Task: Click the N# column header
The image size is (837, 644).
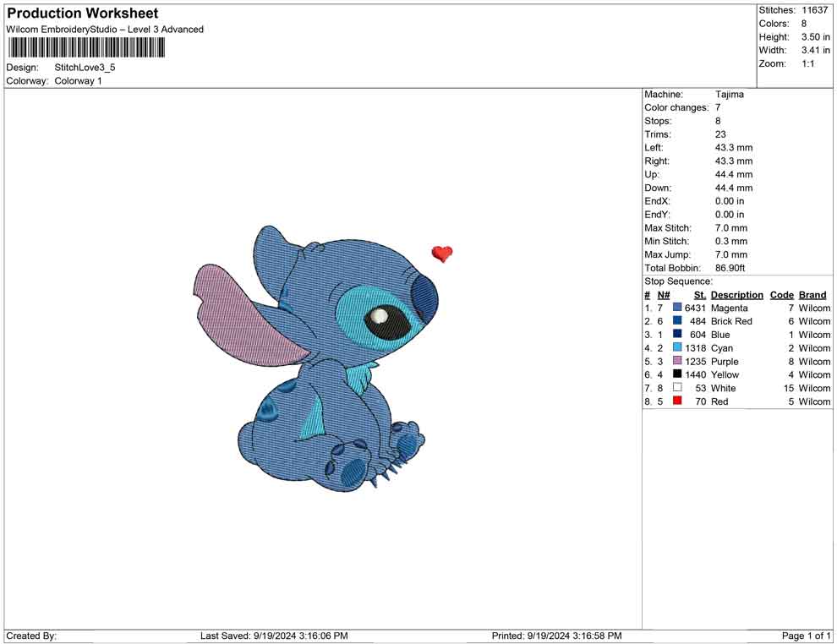Action: point(664,295)
